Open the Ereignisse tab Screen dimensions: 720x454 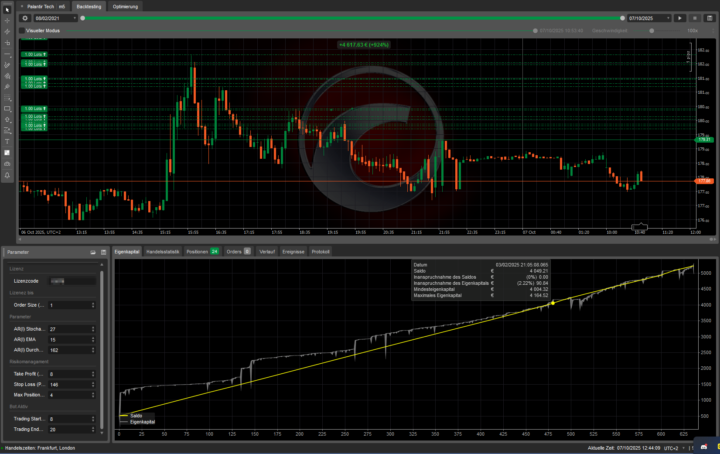pyautogui.click(x=294, y=252)
